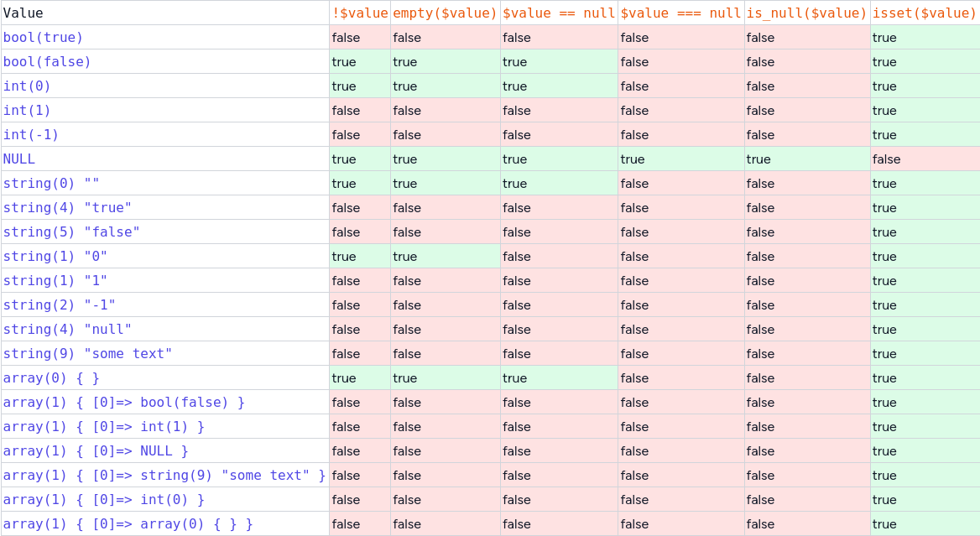
Task: Click isset($value) "true" in last array row
Action: (925, 525)
